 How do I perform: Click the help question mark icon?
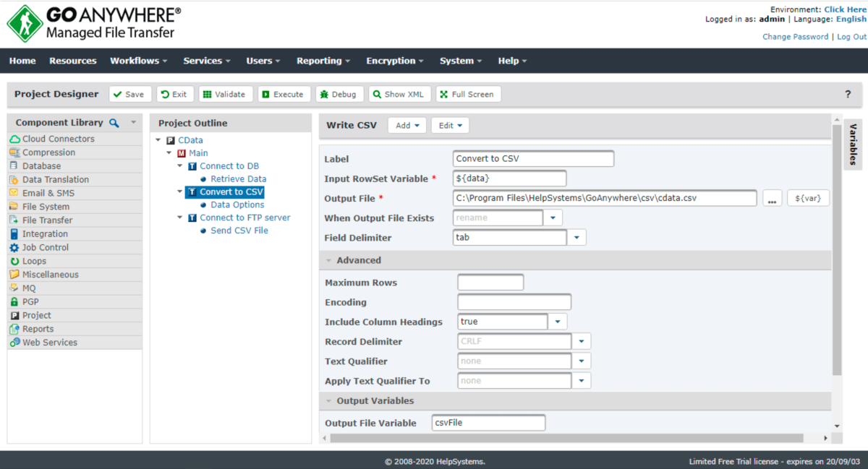(x=848, y=94)
